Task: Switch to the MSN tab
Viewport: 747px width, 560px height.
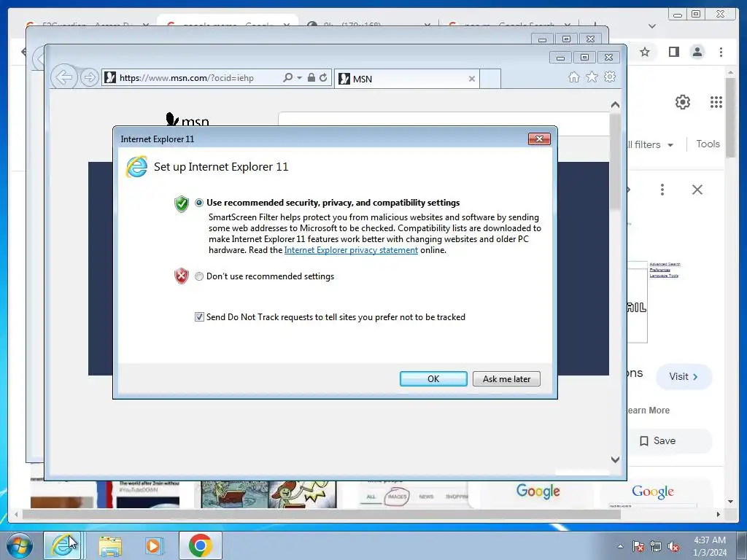Action: tap(406, 79)
